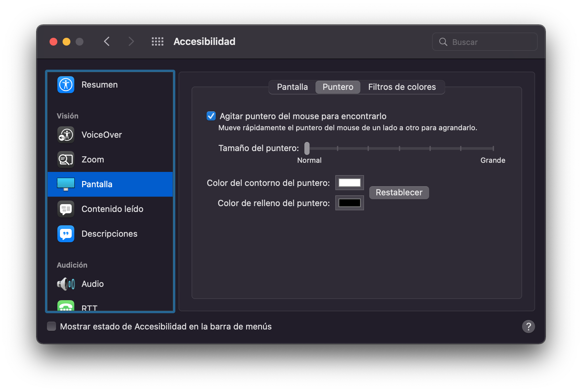Show all preferences grid icon

pyautogui.click(x=158, y=42)
